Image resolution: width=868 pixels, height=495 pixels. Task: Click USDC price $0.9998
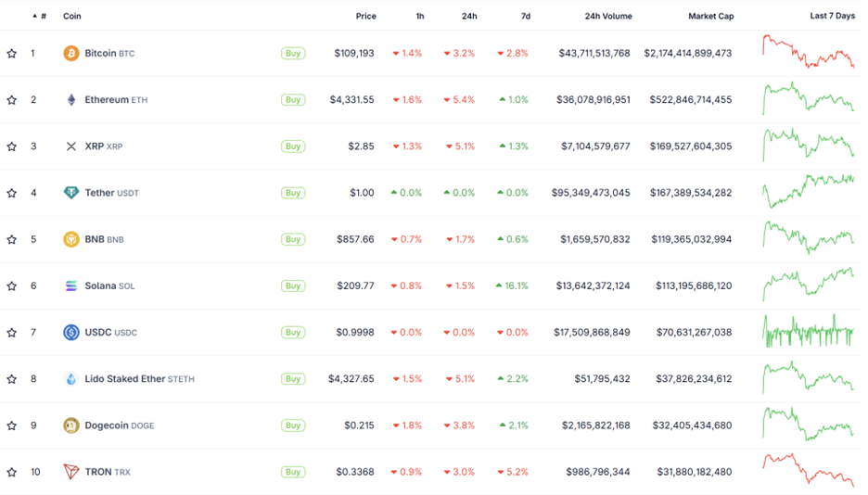[x=355, y=332]
